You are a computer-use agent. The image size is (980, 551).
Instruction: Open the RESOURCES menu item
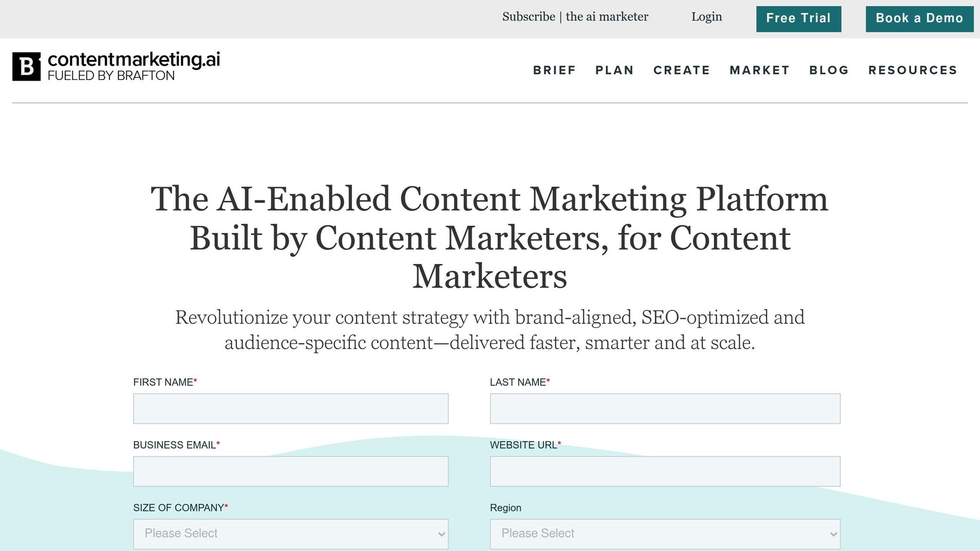tap(913, 70)
